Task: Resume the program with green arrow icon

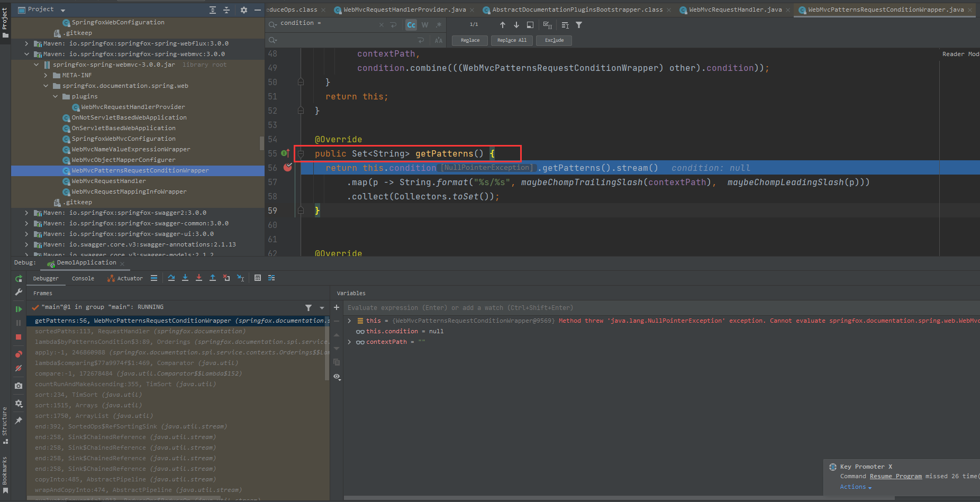Action: (x=19, y=309)
